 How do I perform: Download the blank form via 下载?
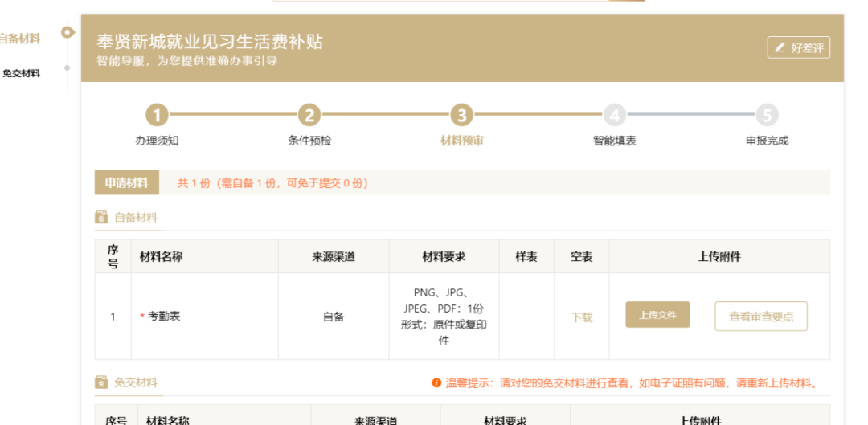581,317
